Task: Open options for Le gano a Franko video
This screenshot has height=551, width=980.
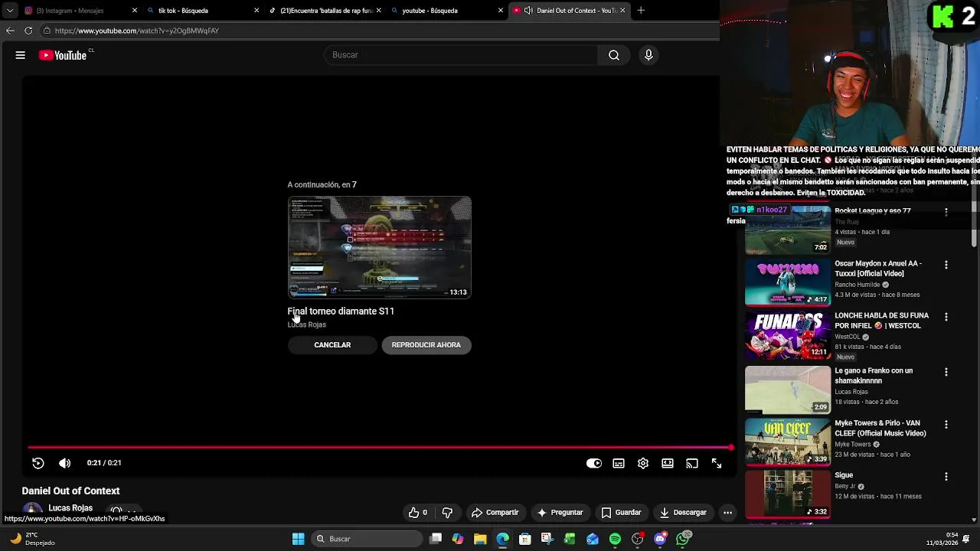Action: [x=946, y=372]
